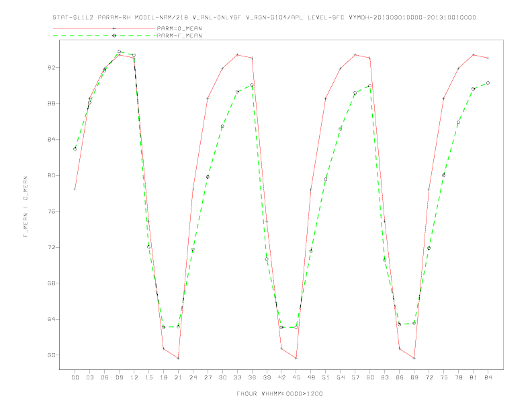Click the green F_MEAN circle marker at hour 84
This screenshot has height=411, width=532.
[488, 83]
